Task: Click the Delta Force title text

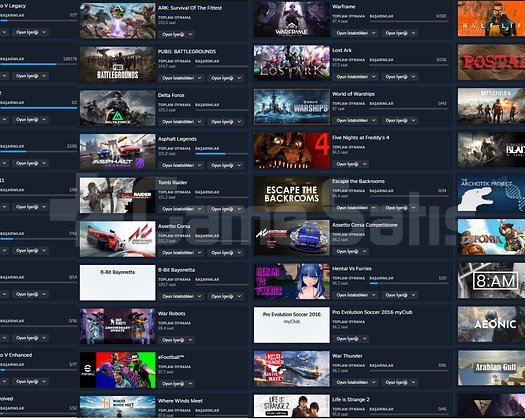Action: pos(171,95)
